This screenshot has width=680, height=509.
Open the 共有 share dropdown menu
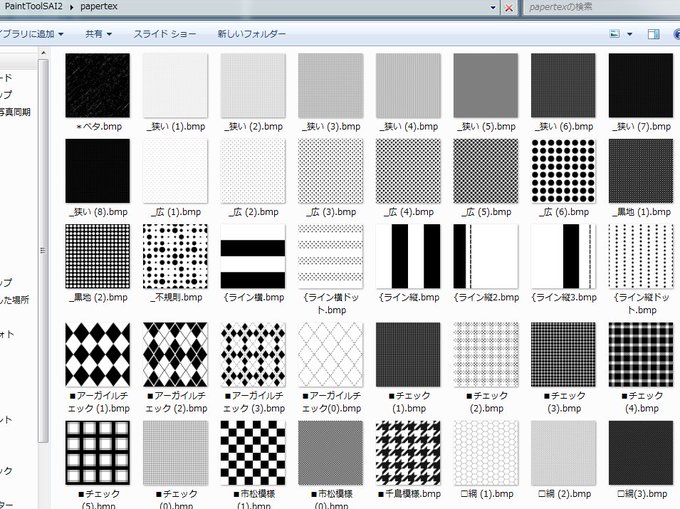tap(98, 34)
